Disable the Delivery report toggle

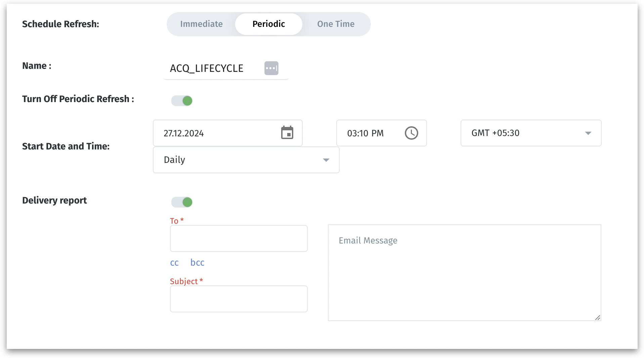(x=182, y=202)
